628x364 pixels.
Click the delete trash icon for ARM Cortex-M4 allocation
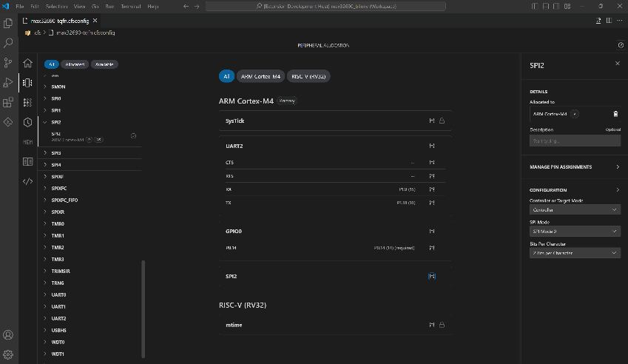point(615,114)
